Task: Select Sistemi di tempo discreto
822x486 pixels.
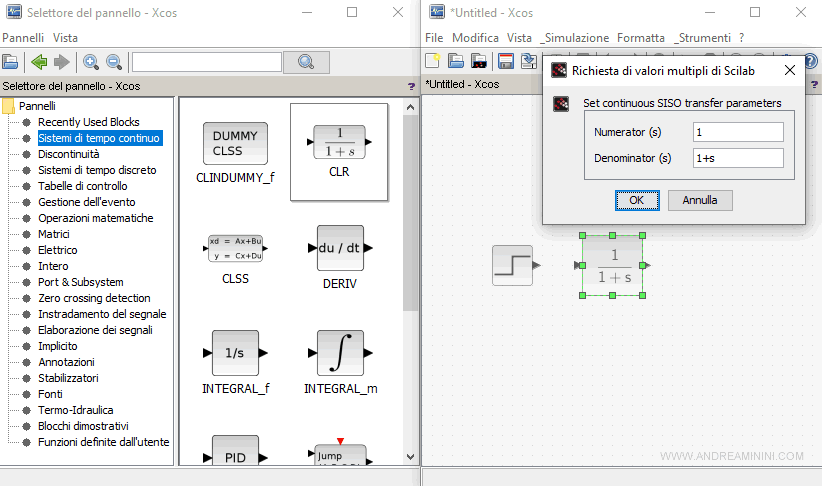Action: (x=97, y=170)
